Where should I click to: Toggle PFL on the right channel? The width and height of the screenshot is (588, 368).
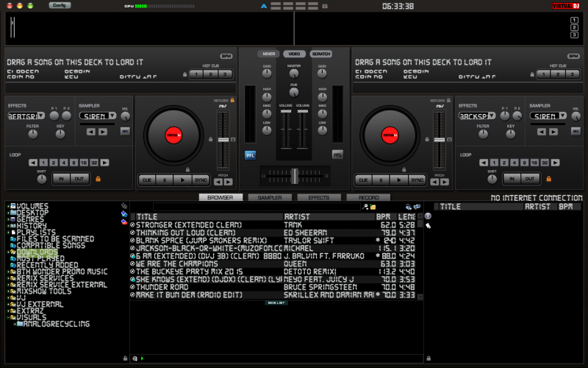(337, 155)
